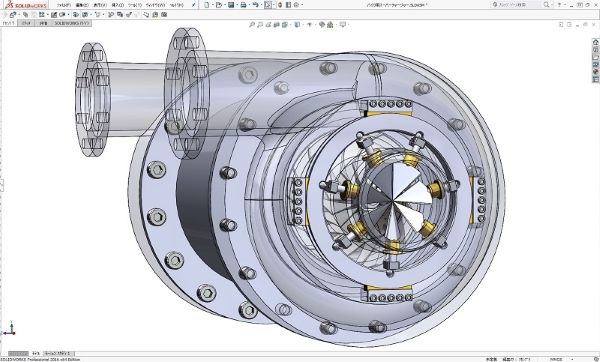This screenshot has height=362, width=600.
Task: Open the Appearances icon in right task pane
Action: tap(595, 72)
